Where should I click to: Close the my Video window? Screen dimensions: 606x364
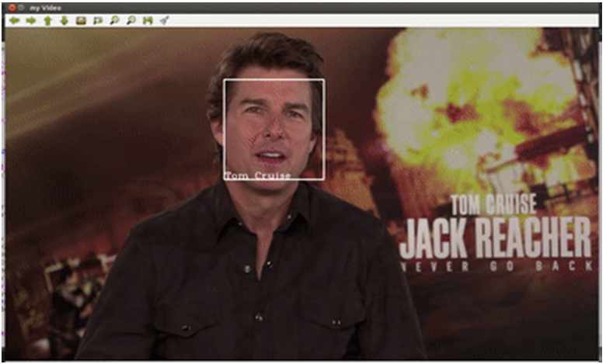(12, 7)
